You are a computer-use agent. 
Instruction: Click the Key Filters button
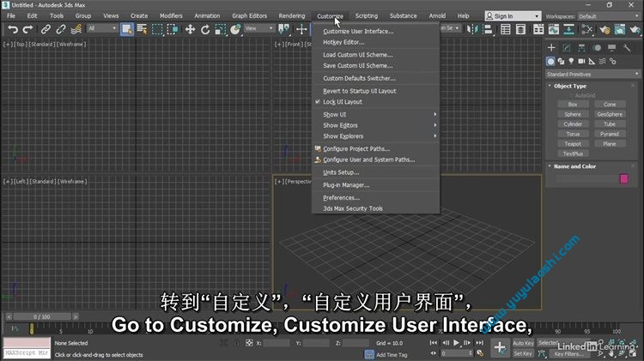(568, 353)
